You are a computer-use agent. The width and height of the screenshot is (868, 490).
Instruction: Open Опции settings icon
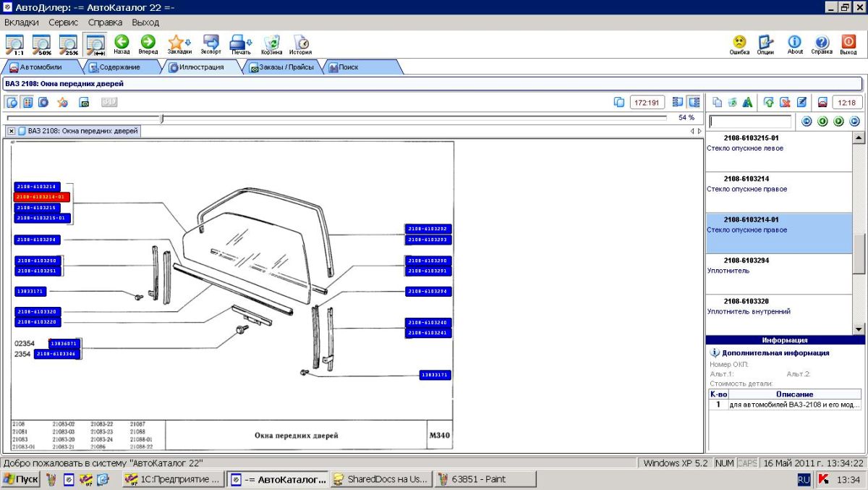point(765,45)
